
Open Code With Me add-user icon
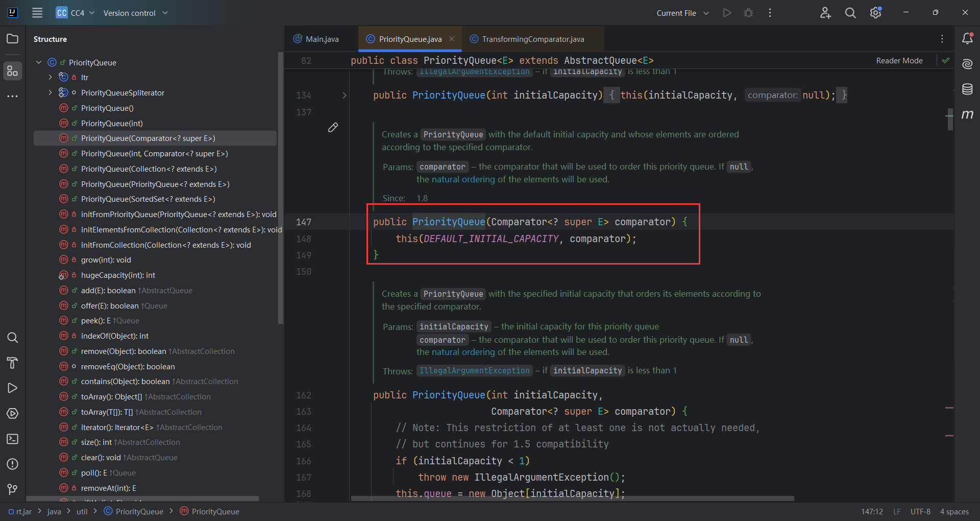coord(825,13)
